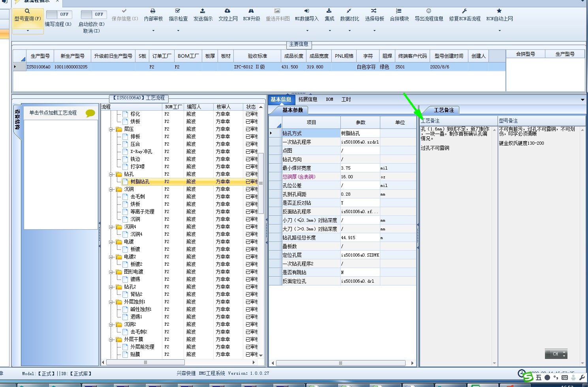
Task: Open the 型号查询 dropdown arrow
Action: [x=28, y=30]
